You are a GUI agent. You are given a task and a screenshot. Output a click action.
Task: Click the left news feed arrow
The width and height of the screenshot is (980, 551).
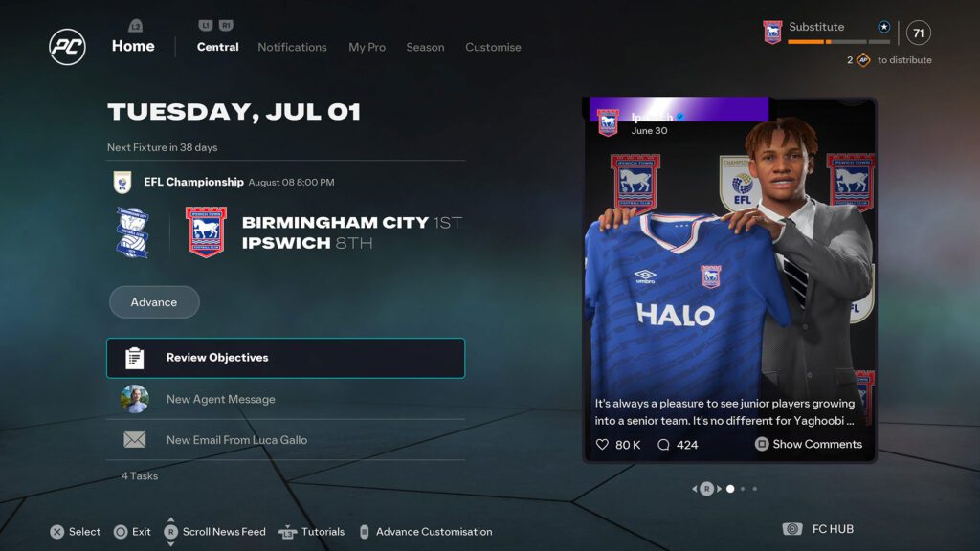click(695, 489)
